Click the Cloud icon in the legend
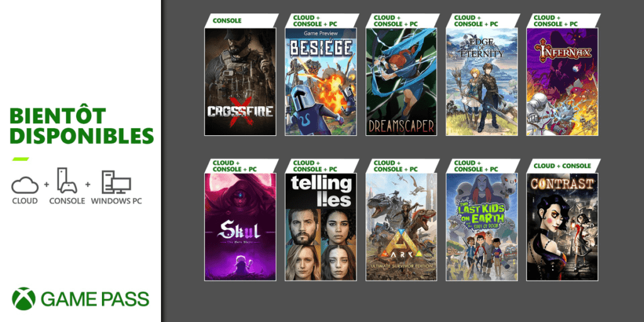Image resolution: width=644 pixels, height=322 pixels. [x=25, y=186]
